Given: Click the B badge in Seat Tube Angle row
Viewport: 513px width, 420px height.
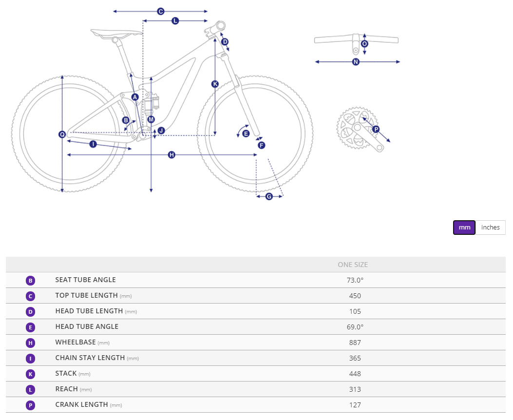Looking at the screenshot, I should tap(30, 280).
